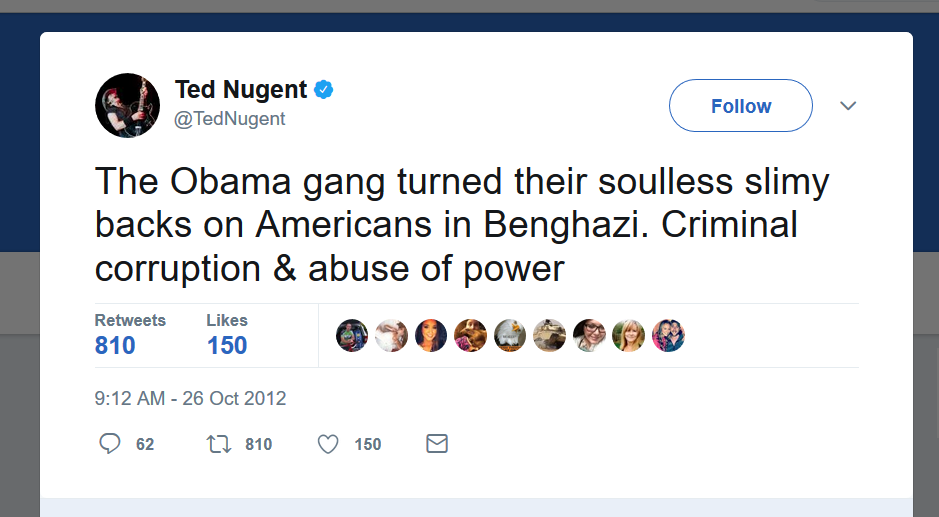Click the reply count 62
This screenshot has width=939, height=517.
[145, 444]
